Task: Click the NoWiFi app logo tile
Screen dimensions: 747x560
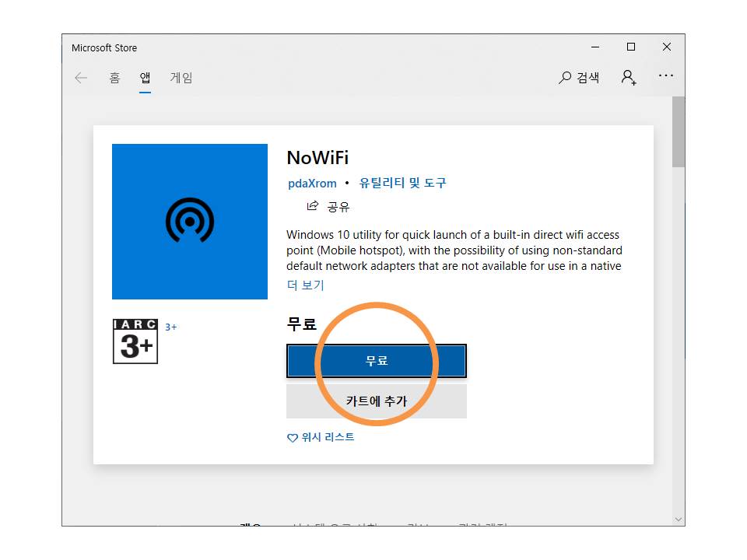Action: pyautogui.click(x=190, y=222)
